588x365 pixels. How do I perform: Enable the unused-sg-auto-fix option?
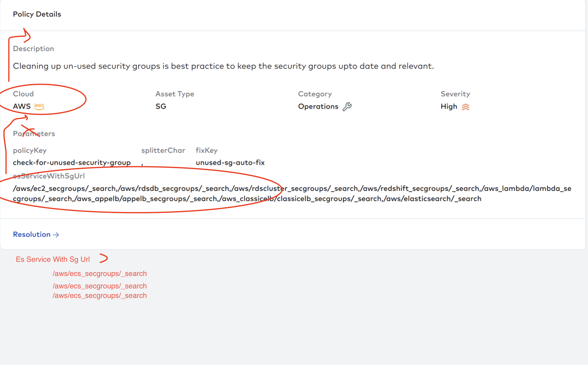tap(230, 162)
